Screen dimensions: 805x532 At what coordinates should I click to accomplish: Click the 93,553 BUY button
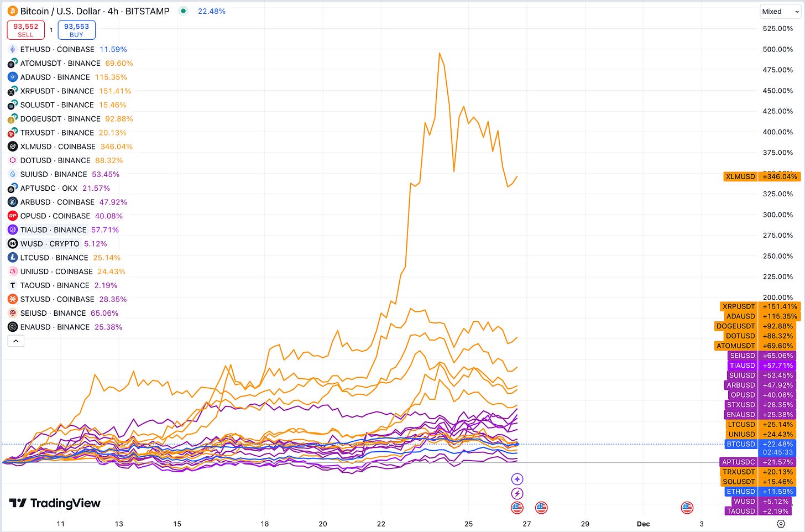click(x=76, y=30)
